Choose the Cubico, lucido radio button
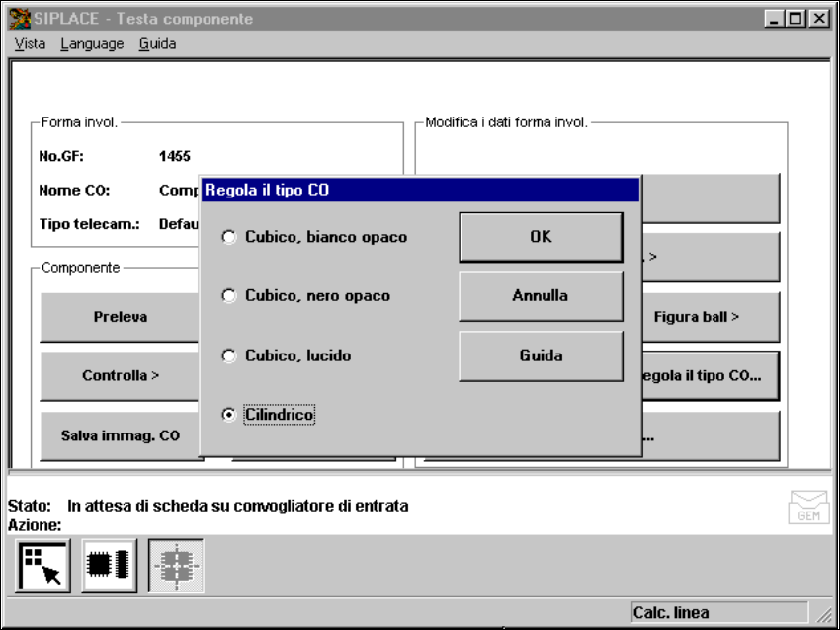 (229, 355)
